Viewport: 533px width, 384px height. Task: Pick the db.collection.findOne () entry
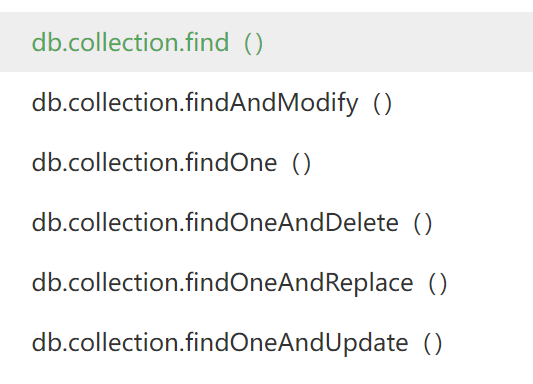coord(266,162)
